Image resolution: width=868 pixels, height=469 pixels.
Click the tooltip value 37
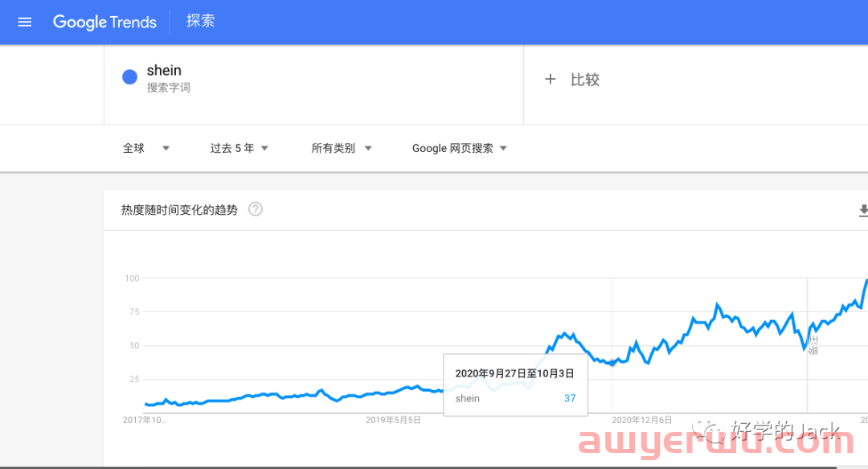(x=570, y=398)
